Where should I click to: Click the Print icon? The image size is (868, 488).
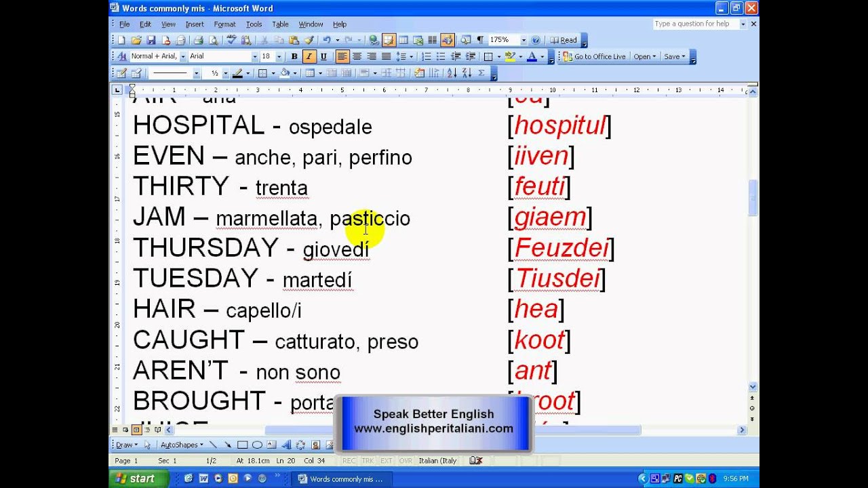199,40
